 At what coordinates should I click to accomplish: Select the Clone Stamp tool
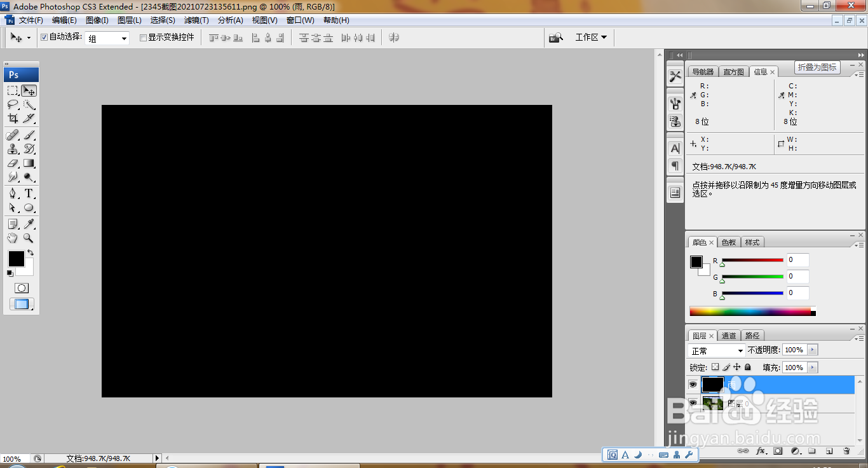click(13, 149)
